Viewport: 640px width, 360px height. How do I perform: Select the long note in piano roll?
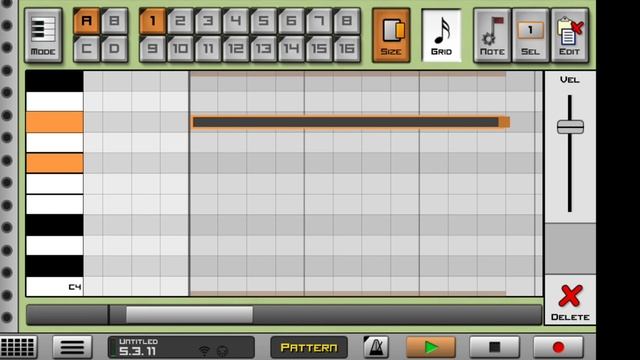345,122
